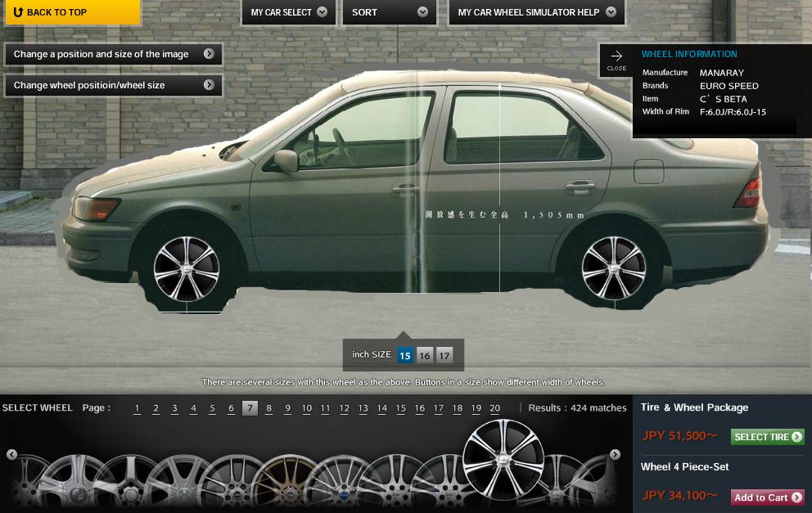The image size is (812, 513).
Task: Switch wheel size to 16 inch
Action: coord(424,355)
